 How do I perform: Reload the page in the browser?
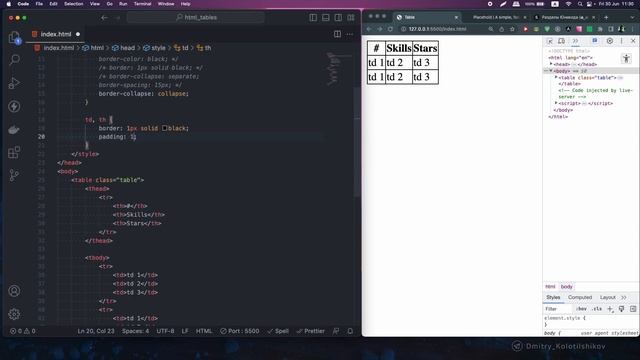pos(391,29)
